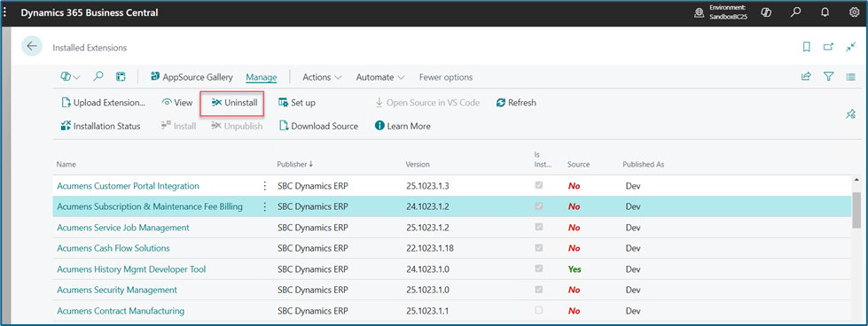Open Learn More
The width and height of the screenshot is (868, 326).
(x=403, y=126)
